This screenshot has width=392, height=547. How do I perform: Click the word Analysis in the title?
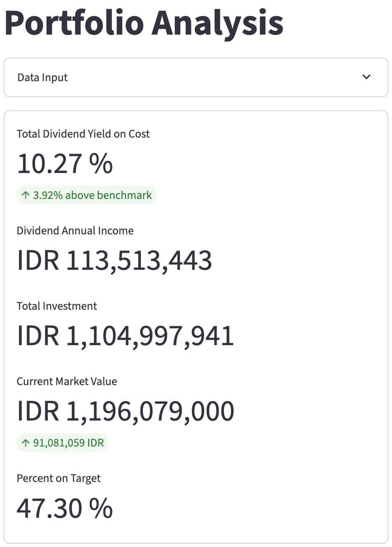[x=218, y=23]
